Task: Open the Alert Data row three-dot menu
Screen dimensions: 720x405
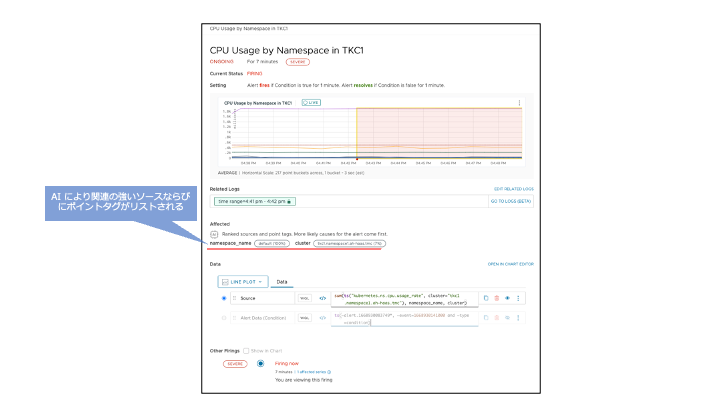Action: tap(518, 318)
